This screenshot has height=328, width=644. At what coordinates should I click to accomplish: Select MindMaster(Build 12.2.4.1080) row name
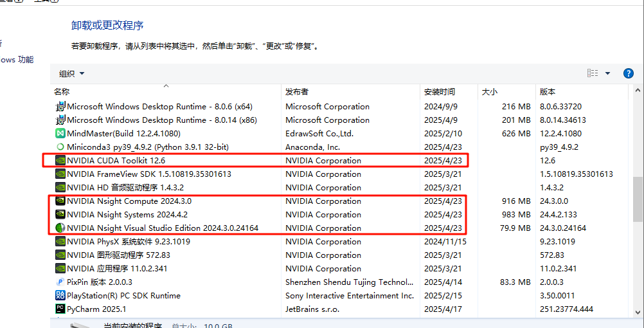pyautogui.click(x=123, y=134)
